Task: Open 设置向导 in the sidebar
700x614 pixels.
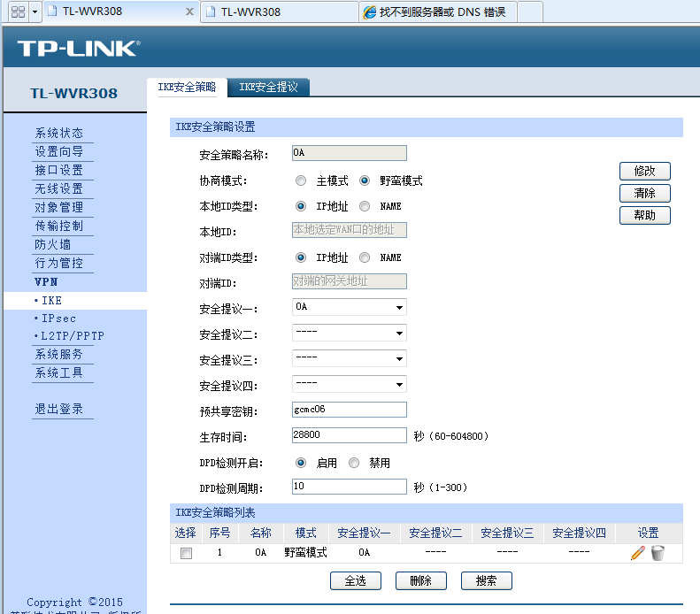Action: click(x=59, y=151)
